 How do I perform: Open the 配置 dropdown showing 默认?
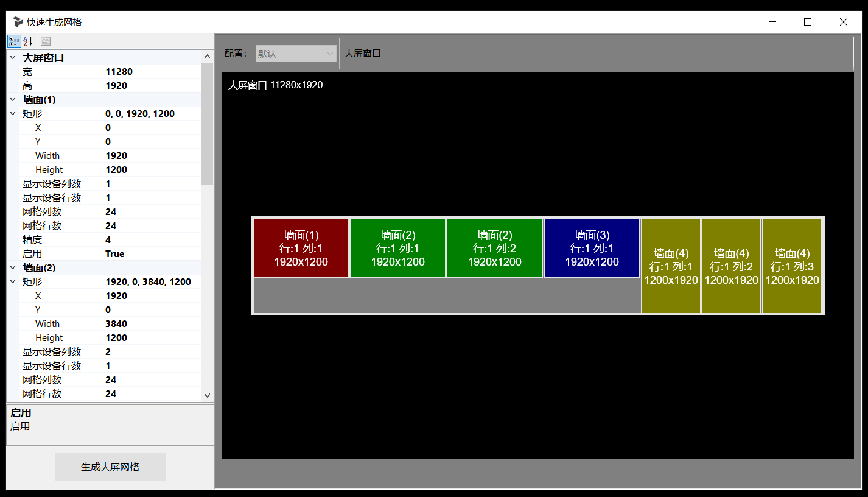pos(296,54)
